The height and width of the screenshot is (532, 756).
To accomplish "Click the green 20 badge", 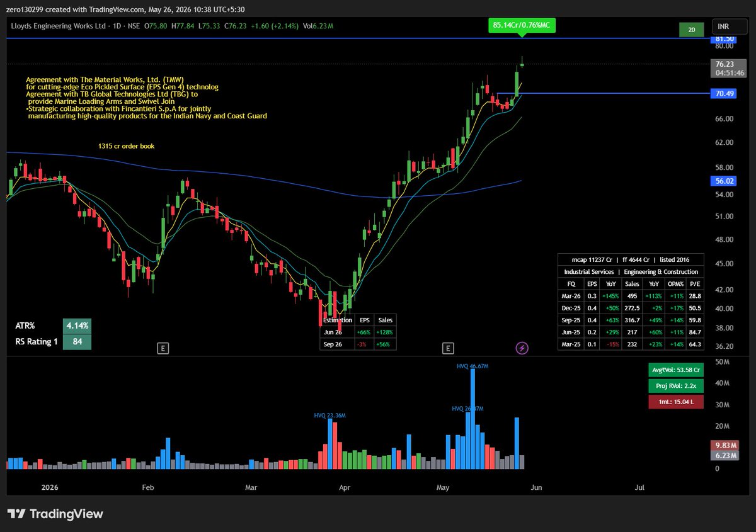I will pyautogui.click(x=692, y=30).
